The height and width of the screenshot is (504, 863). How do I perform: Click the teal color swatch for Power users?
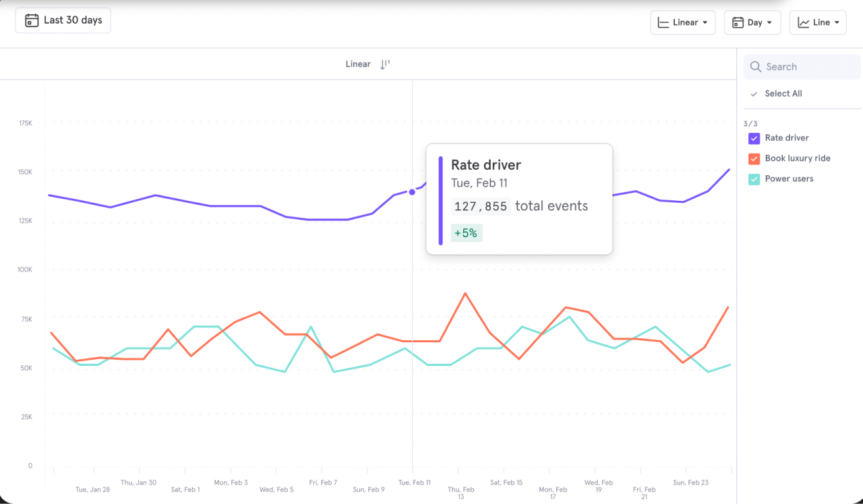[x=753, y=179]
